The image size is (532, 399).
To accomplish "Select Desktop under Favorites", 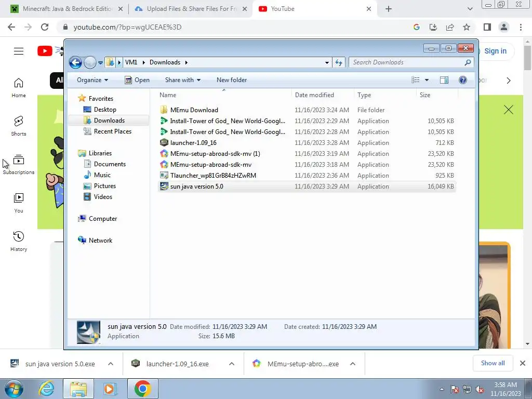I will (105, 110).
